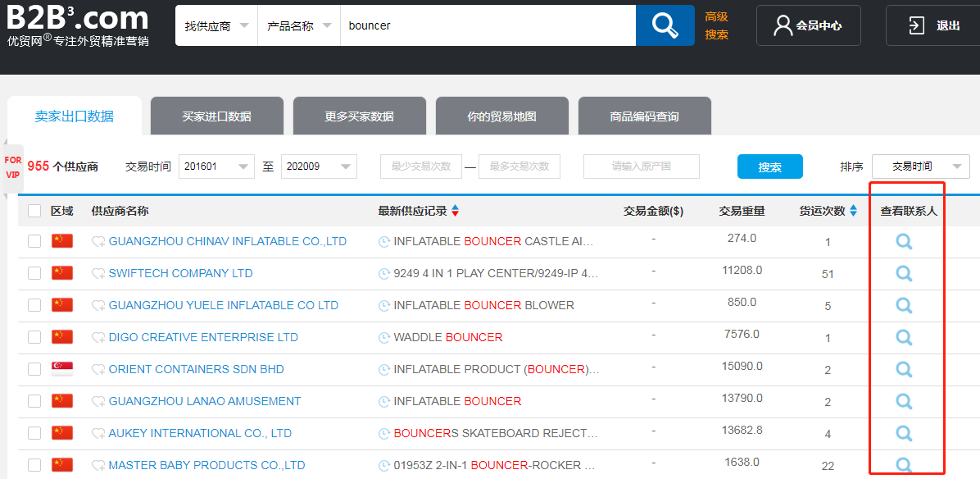
Task: Open the 会员中心 member center
Action: (x=808, y=25)
